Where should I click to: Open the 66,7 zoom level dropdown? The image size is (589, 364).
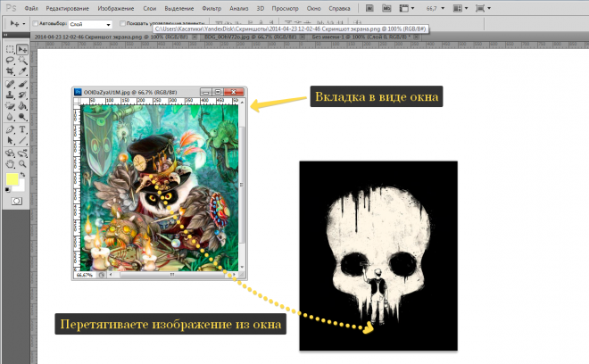(436, 8)
